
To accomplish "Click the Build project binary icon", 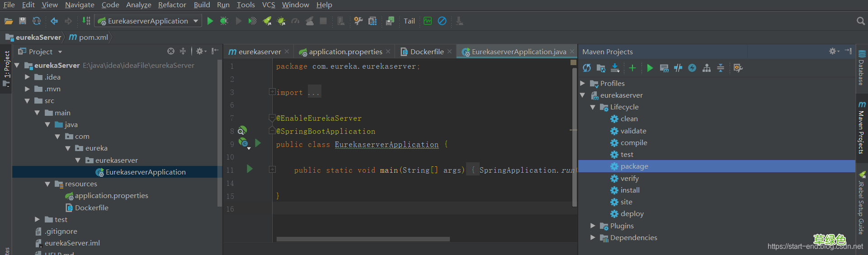I will tap(86, 21).
